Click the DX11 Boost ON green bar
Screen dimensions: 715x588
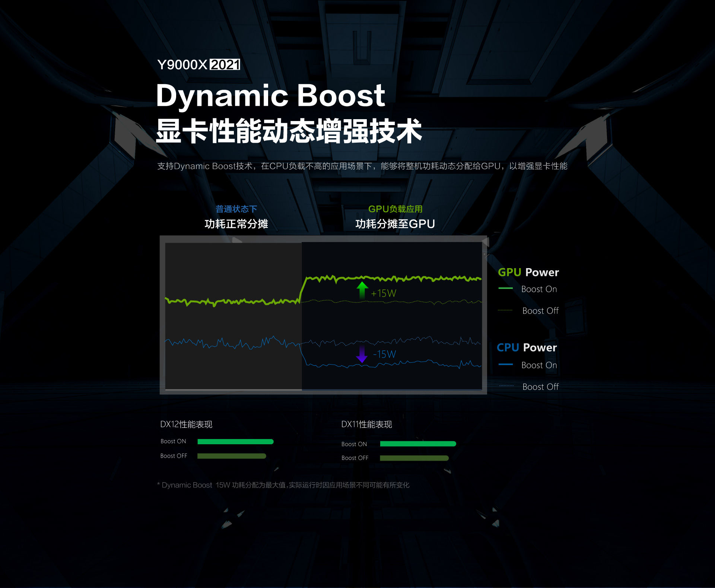[x=418, y=444]
